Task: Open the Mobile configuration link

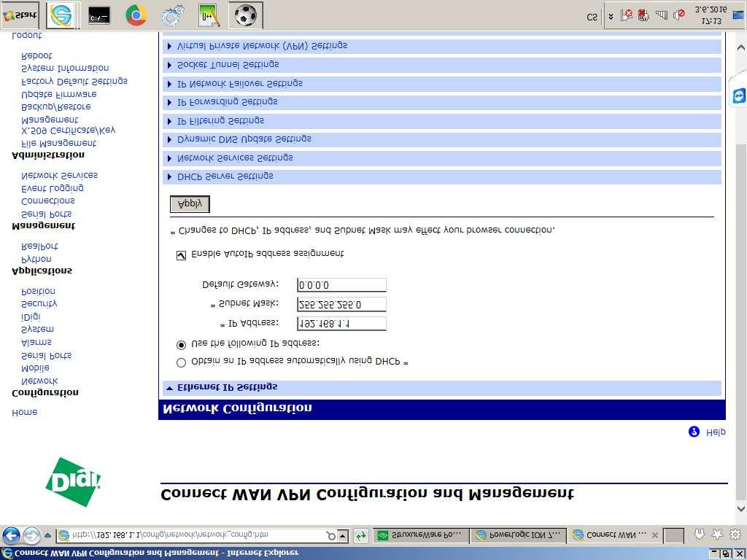Action: 35,368
